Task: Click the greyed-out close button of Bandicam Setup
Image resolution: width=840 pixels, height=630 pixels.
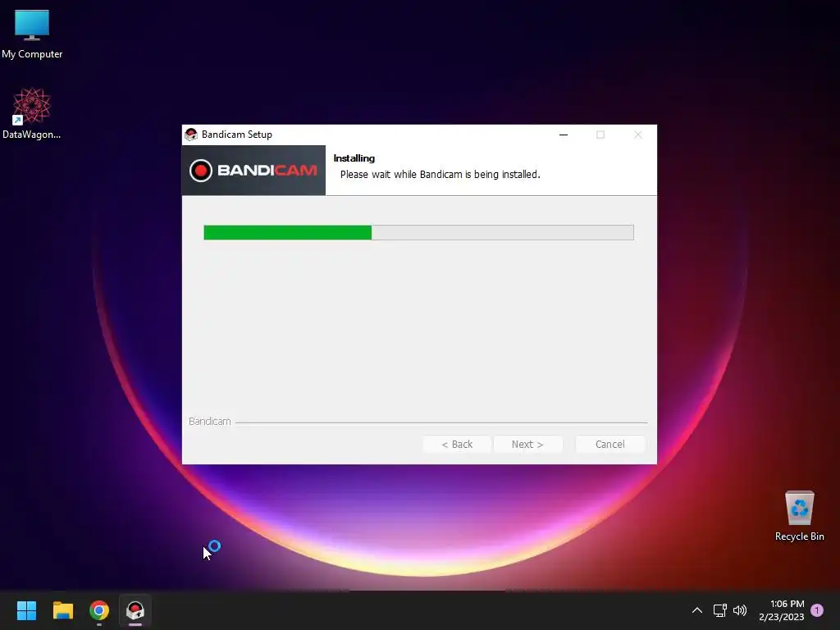Action: pyautogui.click(x=637, y=135)
